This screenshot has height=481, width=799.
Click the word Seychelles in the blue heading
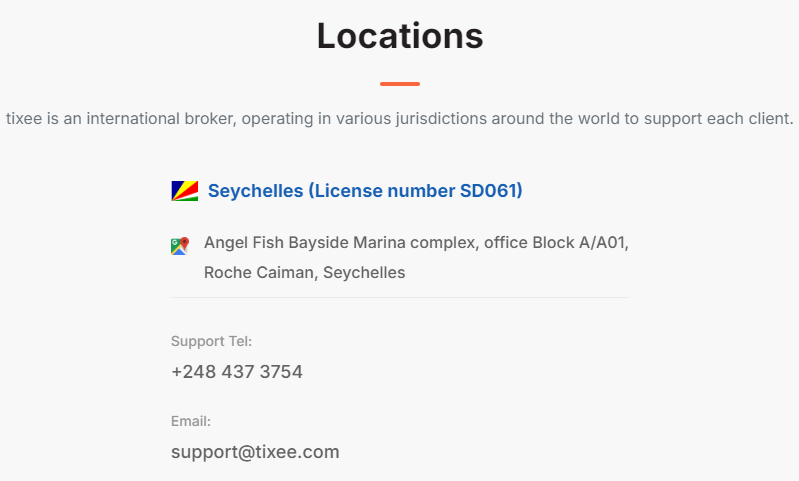pyautogui.click(x=255, y=191)
